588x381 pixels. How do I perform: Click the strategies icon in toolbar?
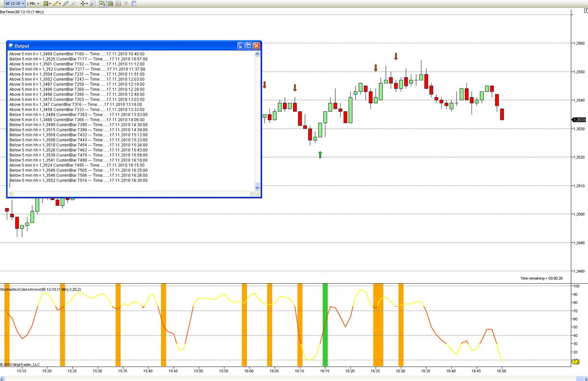126,3
